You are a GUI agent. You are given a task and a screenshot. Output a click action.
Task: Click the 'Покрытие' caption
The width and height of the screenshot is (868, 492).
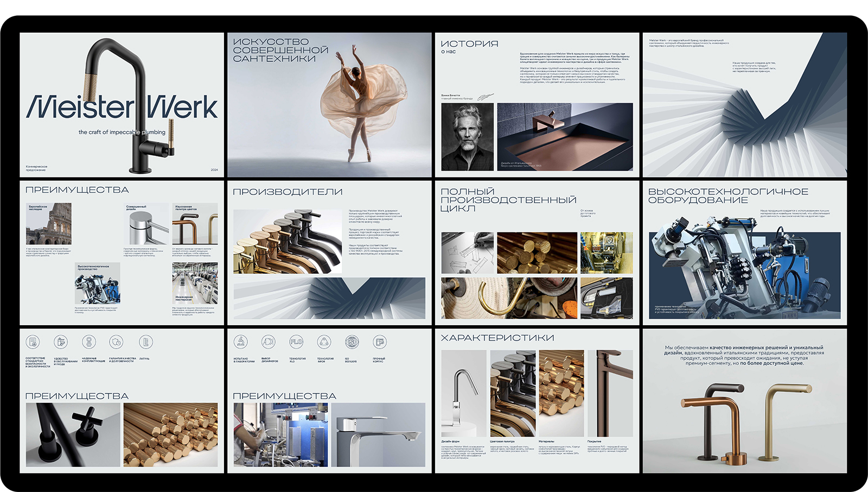click(x=594, y=441)
